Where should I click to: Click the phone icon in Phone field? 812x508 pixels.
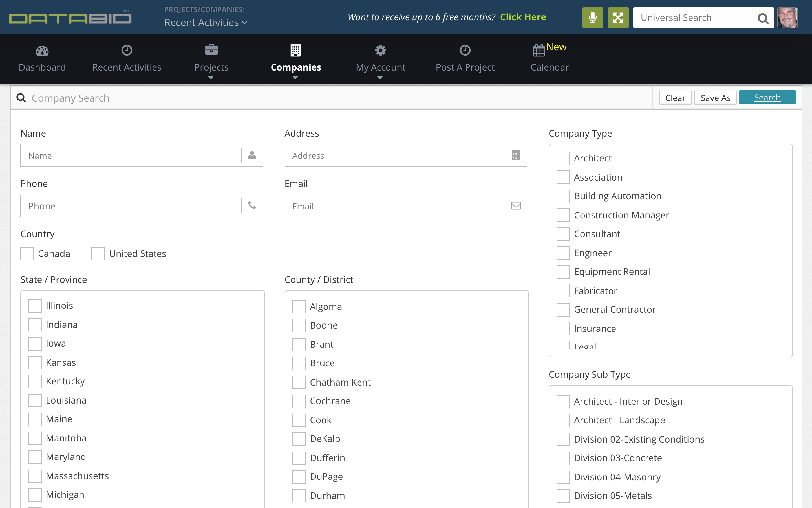[x=252, y=205]
